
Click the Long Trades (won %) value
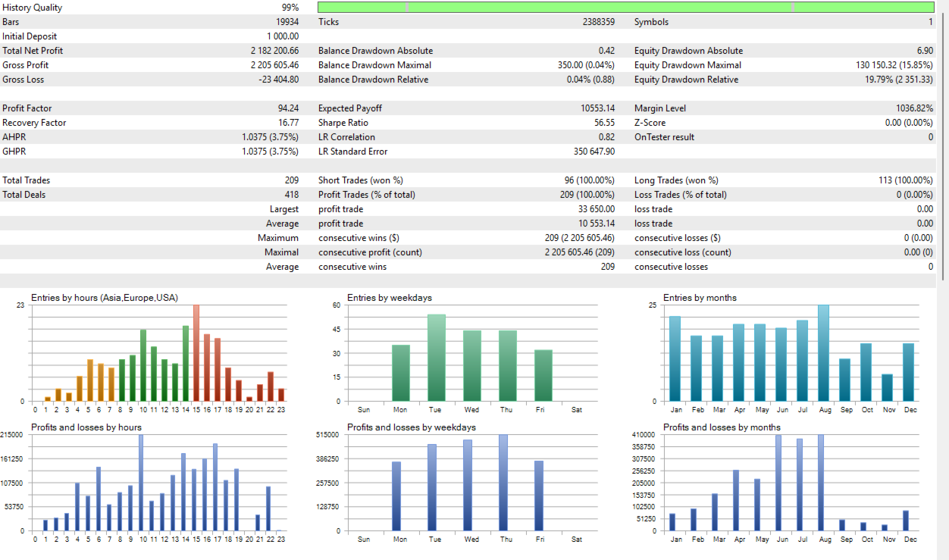point(906,180)
